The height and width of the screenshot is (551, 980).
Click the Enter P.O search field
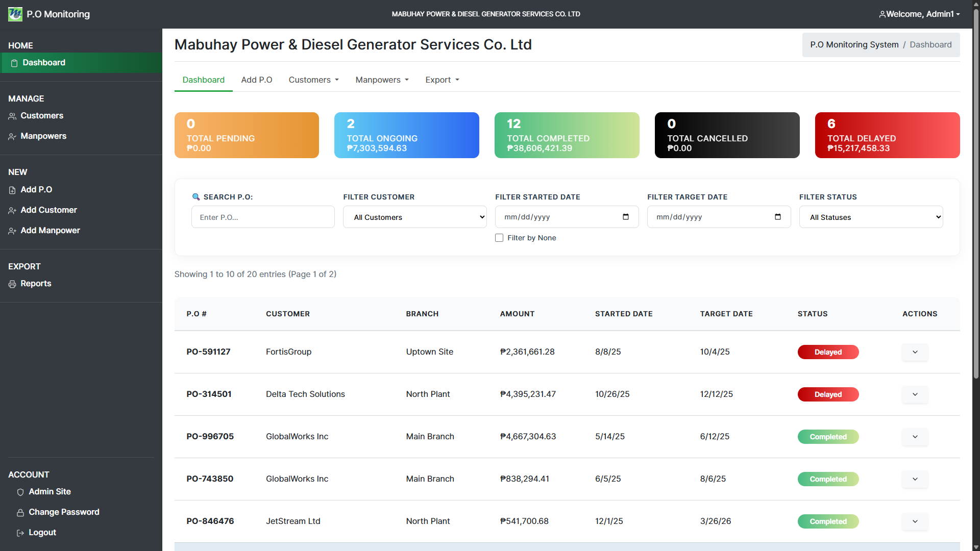pos(263,217)
